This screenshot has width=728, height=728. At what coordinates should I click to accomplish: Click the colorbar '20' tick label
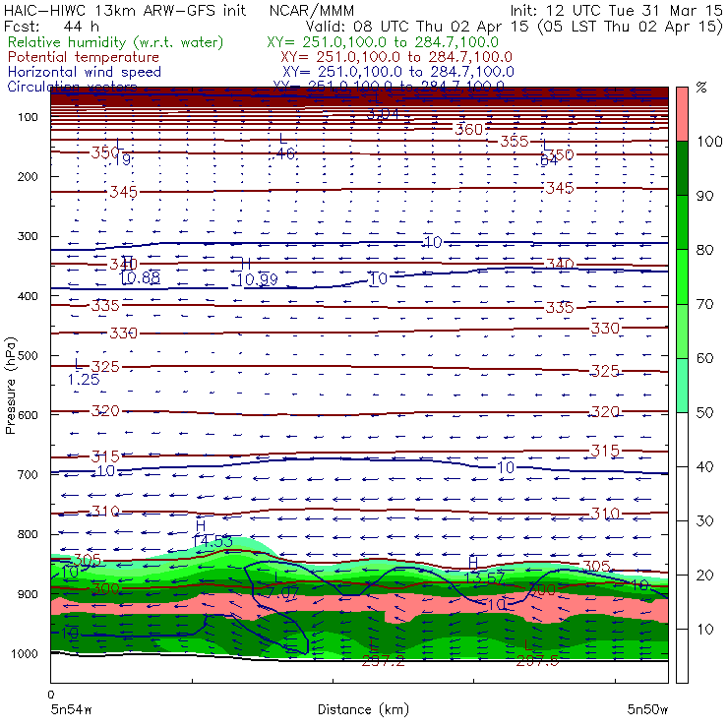click(704, 575)
